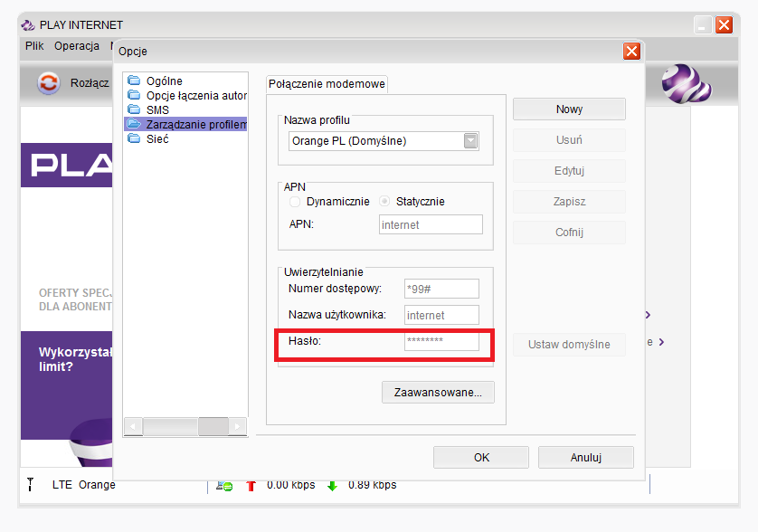The image size is (758, 532).
Task: Open the Operacja menu
Action: pyautogui.click(x=77, y=46)
